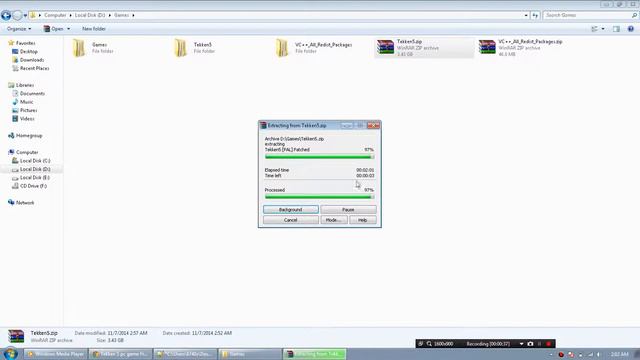Stop recording with red button

[549, 344]
